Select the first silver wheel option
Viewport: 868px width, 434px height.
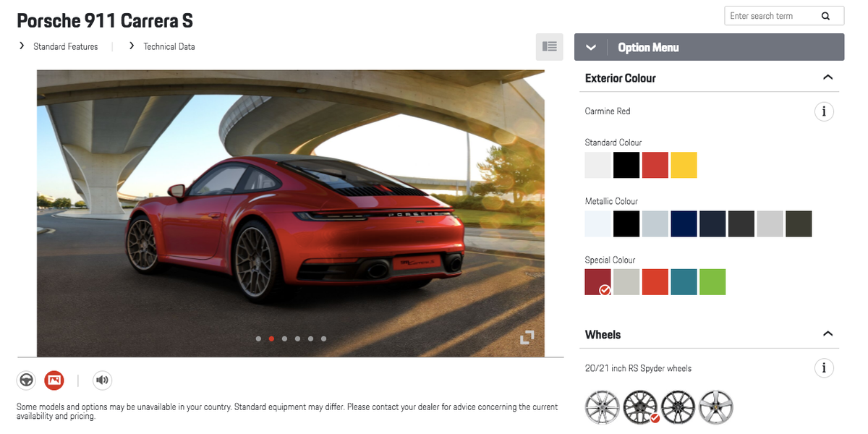pyautogui.click(x=603, y=407)
